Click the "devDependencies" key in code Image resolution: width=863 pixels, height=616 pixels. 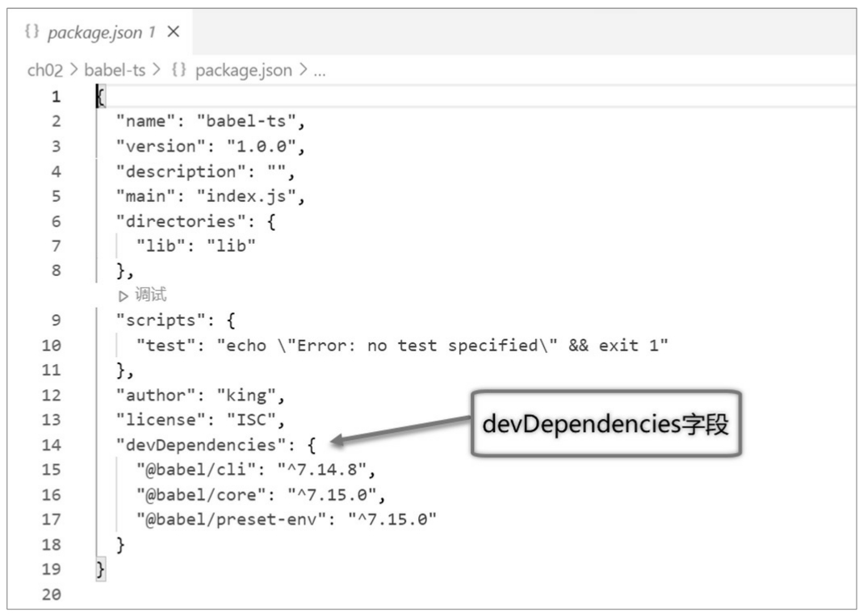click(x=202, y=445)
